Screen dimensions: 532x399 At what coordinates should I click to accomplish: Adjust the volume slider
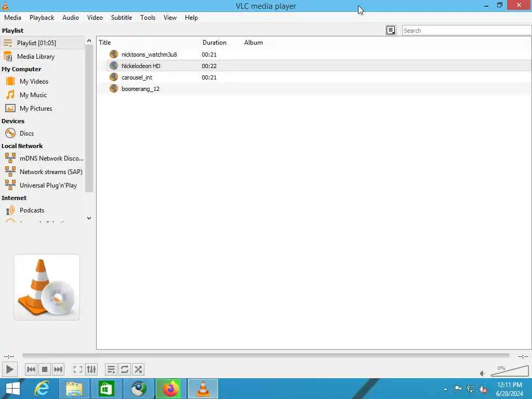pyautogui.click(x=509, y=371)
